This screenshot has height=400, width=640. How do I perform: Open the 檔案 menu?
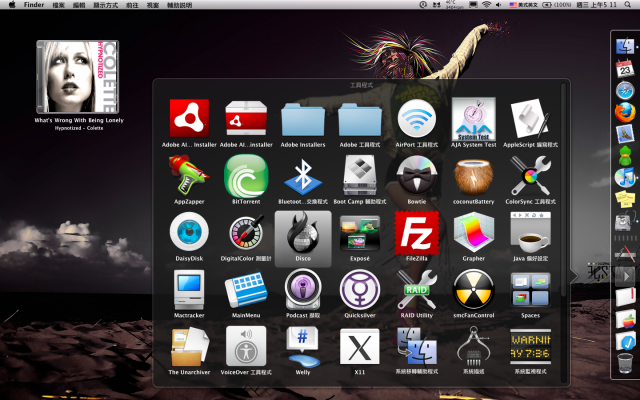tap(59, 5)
